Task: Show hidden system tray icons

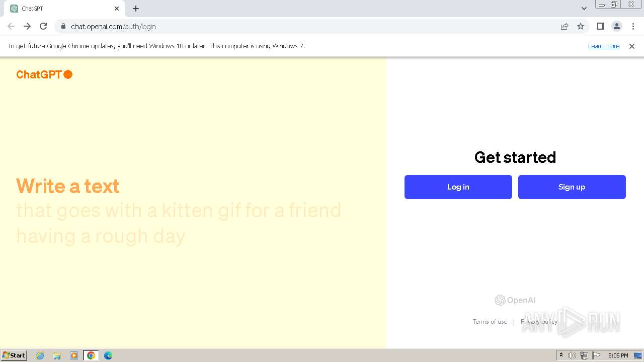Action: tap(561, 355)
